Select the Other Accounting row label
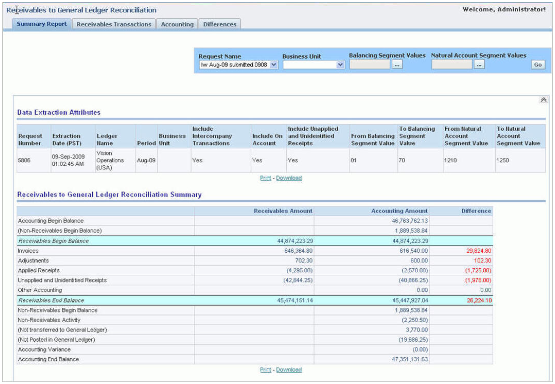The height and width of the screenshot is (384, 555). [40, 290]
